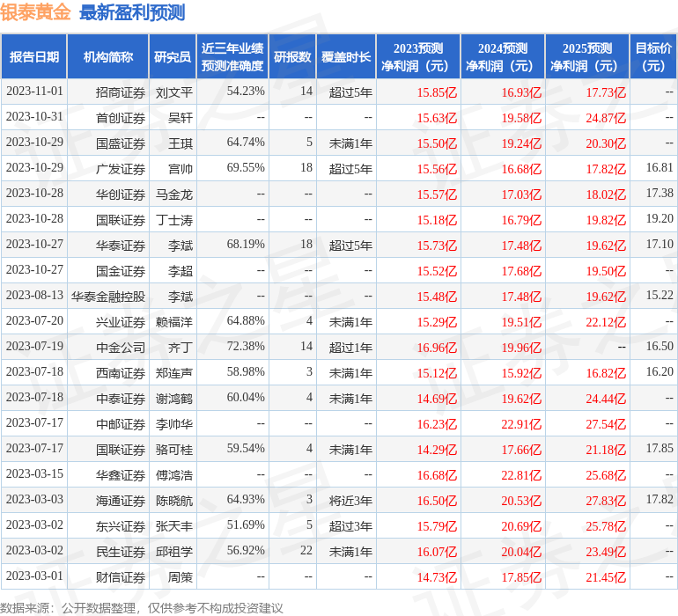The image size is (678, 616).
Task: Click the 银泰黄金 title text
Action: (x=35, y=12)
